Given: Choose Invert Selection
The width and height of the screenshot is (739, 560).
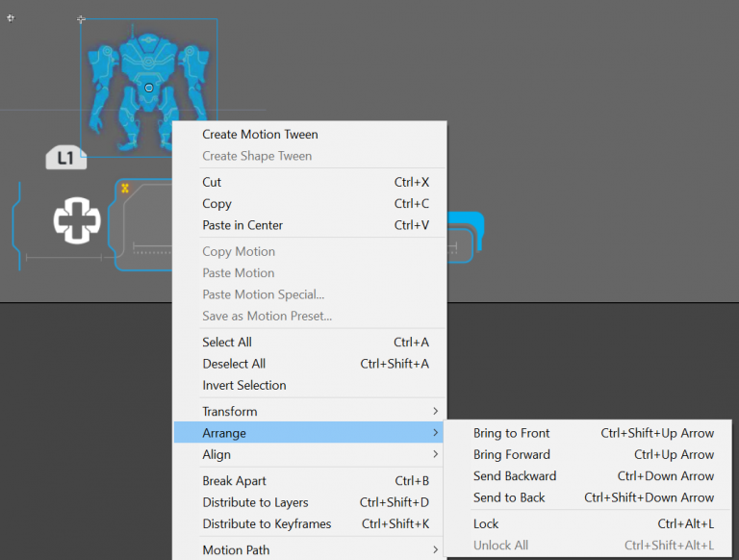Looking at the screenshot, I should coord(244,386).
